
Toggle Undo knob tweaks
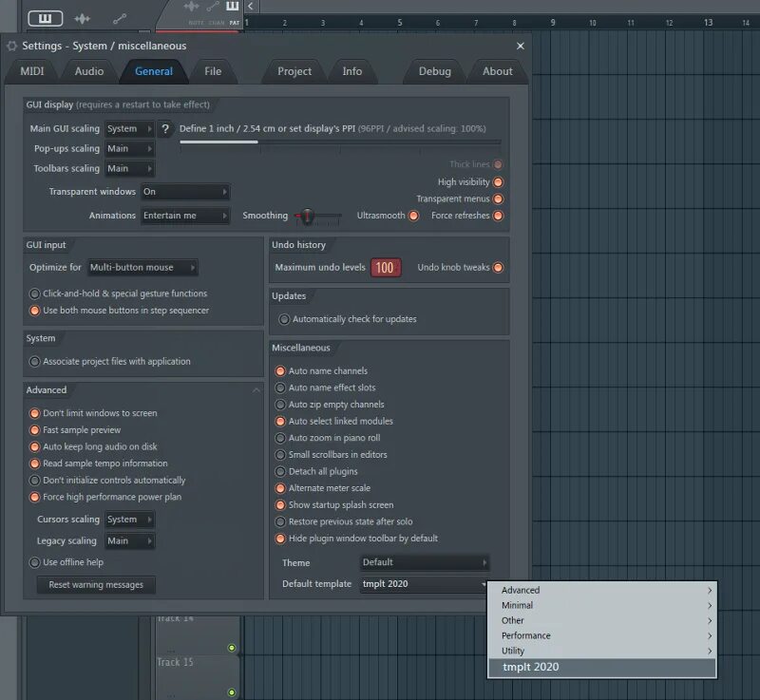pos(498,268)
